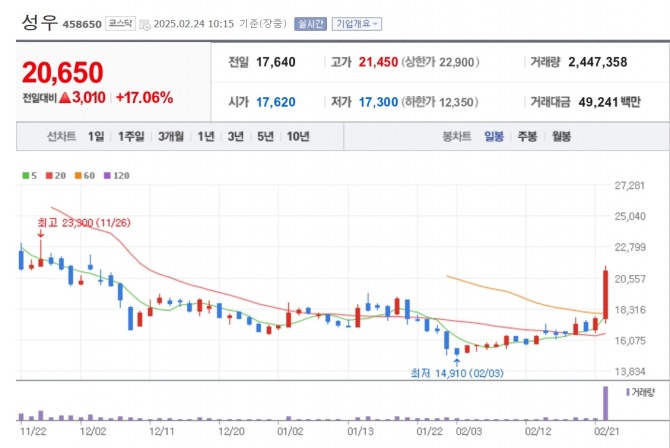Select the 5년 line chart tab
The width and height of the screenshot is (670, 448).
[x=265, y=136]
